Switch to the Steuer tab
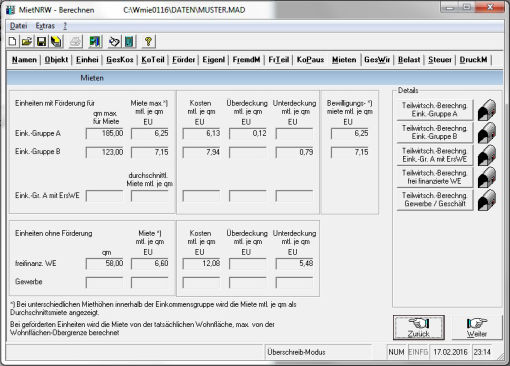Image resolution: width=510 pixels, height=366 pixels. pos(440,60)
